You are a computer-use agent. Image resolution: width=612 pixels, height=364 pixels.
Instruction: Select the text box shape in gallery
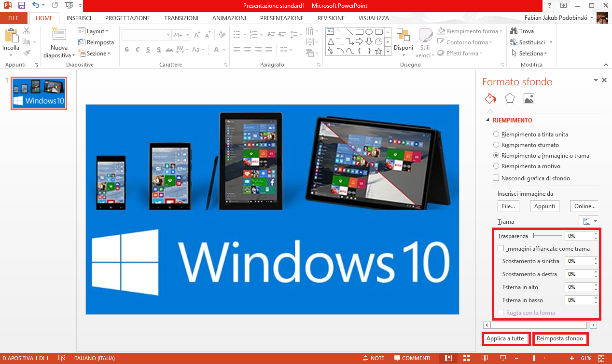pyautogui.click(x=331, y=32)
